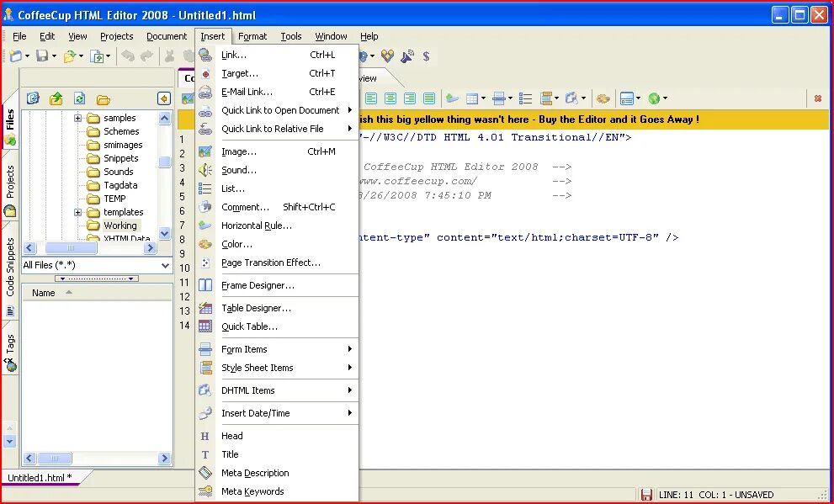Click the horizontal scrollbar below the file tree
Viewport: 834px width, 504px height.
click(x=72, y=247)
